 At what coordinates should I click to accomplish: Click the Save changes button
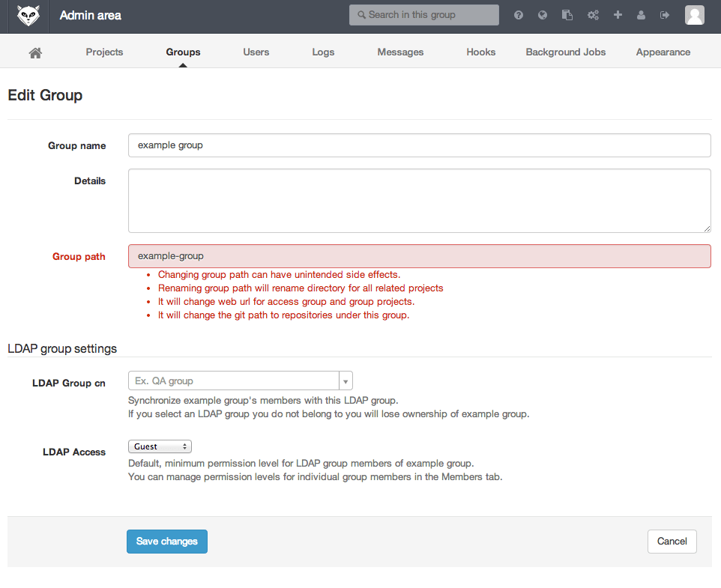(166, 541)
